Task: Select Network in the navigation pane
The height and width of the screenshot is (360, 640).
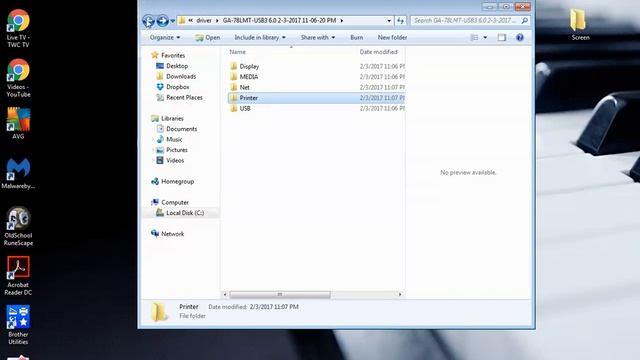Action: pos(172,234)
